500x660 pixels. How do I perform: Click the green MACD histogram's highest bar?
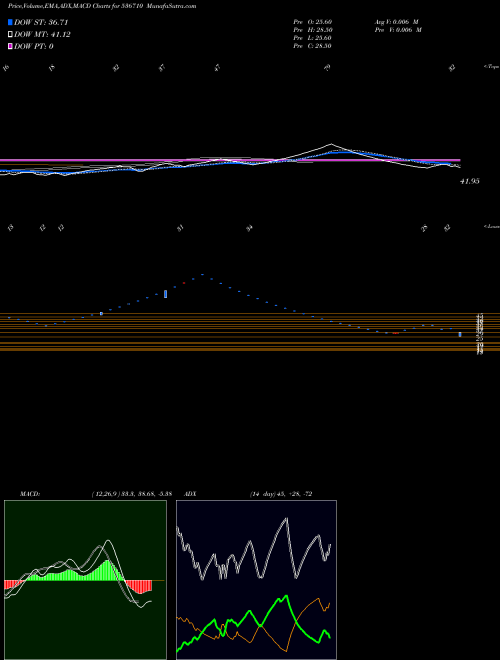[x=108, y=570]
